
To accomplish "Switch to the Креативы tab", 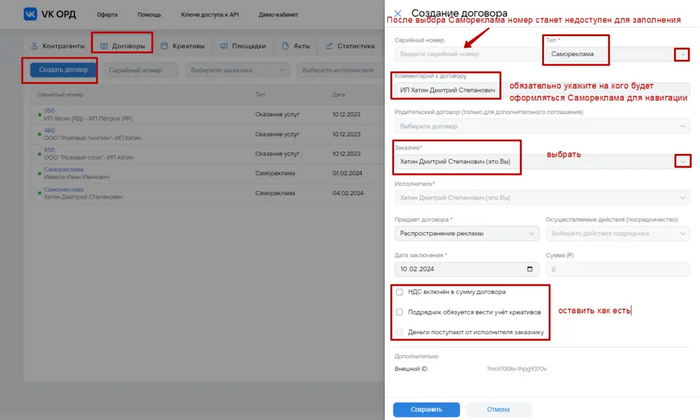I will click(183, 46).
